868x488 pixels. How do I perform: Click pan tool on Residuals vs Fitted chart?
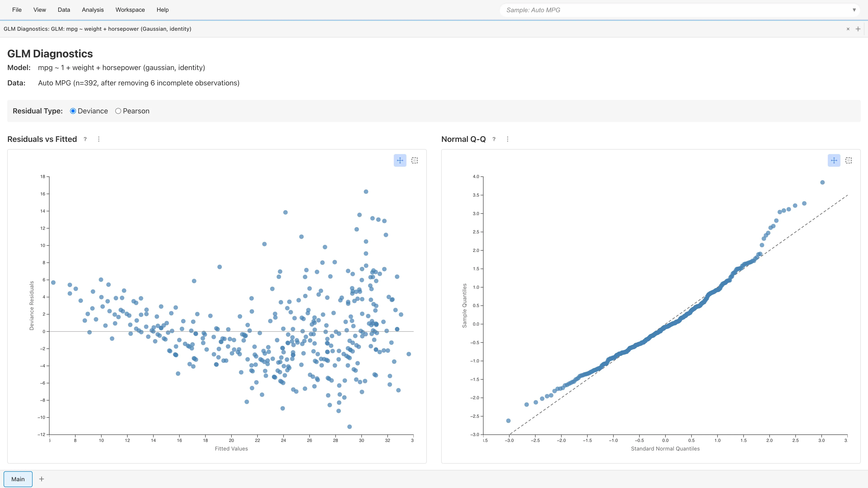(x=400, y=160)
